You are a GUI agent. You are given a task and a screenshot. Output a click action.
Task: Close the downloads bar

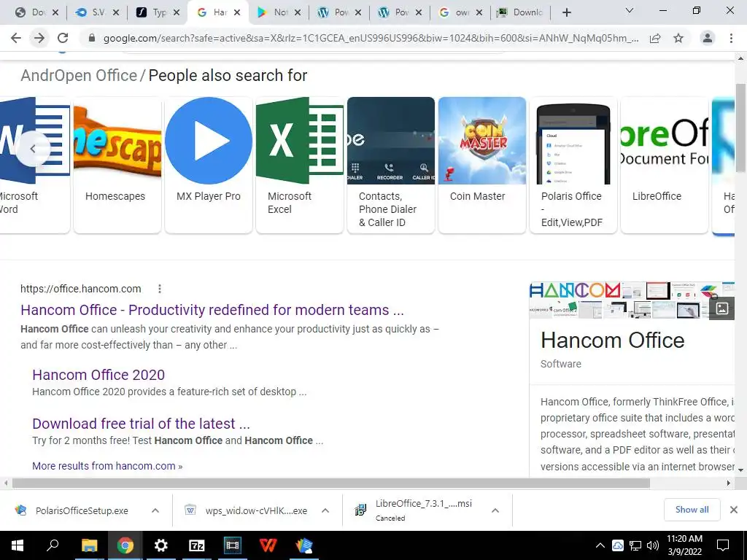[734, 510]
